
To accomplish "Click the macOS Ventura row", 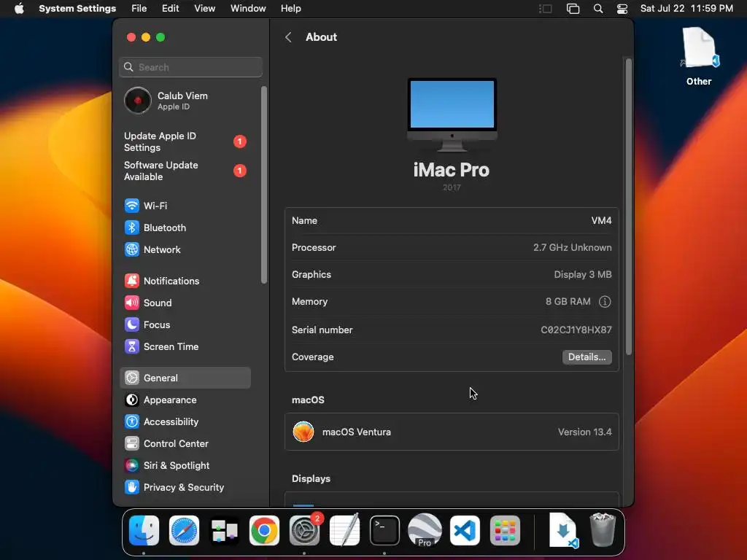I will click(x=452, y=432).
